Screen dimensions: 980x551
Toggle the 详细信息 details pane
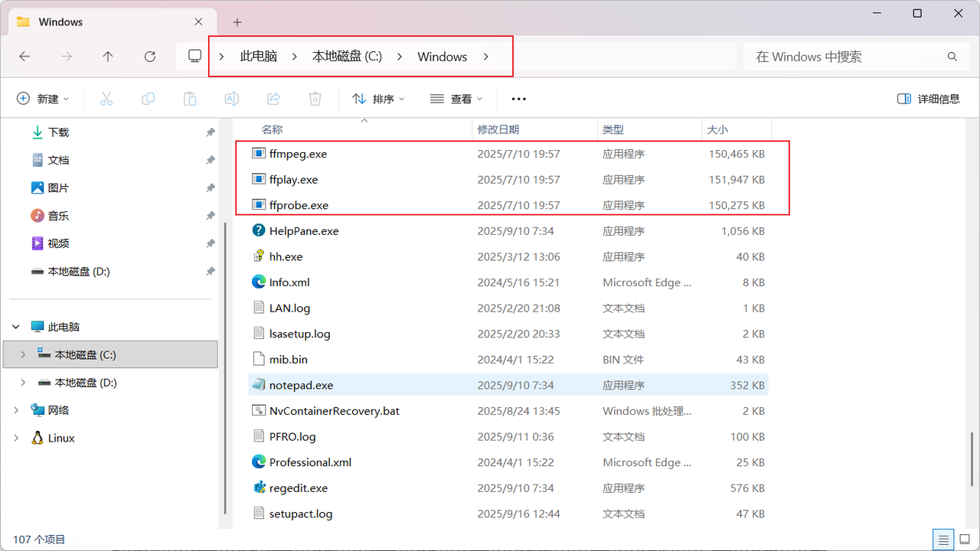[x=928, y=99]
